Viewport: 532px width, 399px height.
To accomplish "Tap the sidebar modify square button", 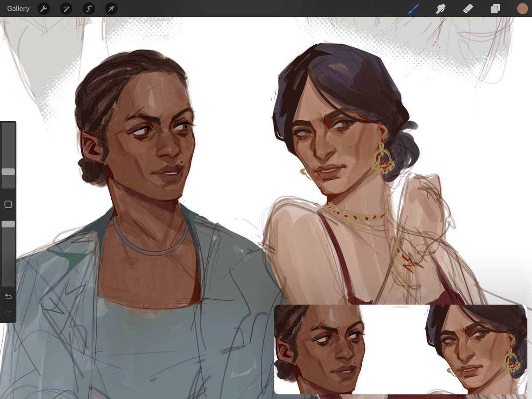I will pos(8,205).
